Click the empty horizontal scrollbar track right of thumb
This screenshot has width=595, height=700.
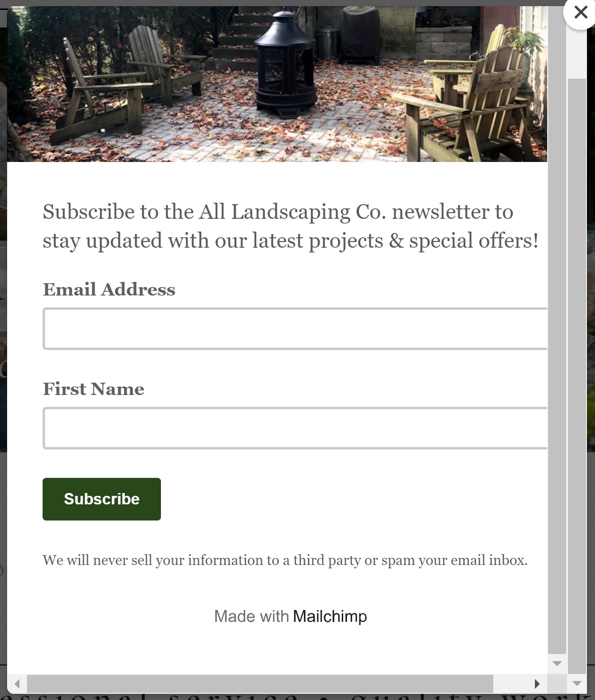tap(510, 683)
